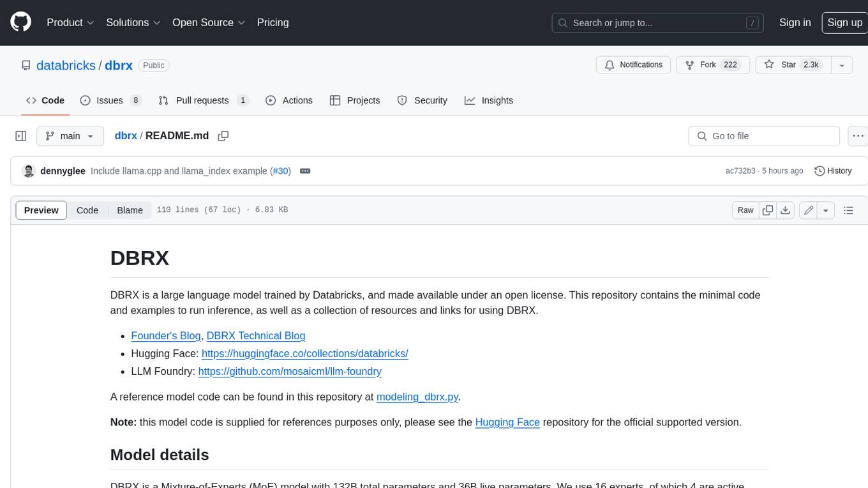Click the Public repository label
Viewport: 868px width, 488px height.
click(154, 65)
